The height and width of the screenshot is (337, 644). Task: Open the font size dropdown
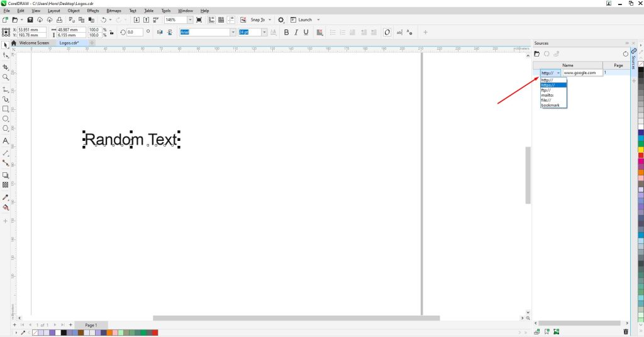(x=264, y=32)
